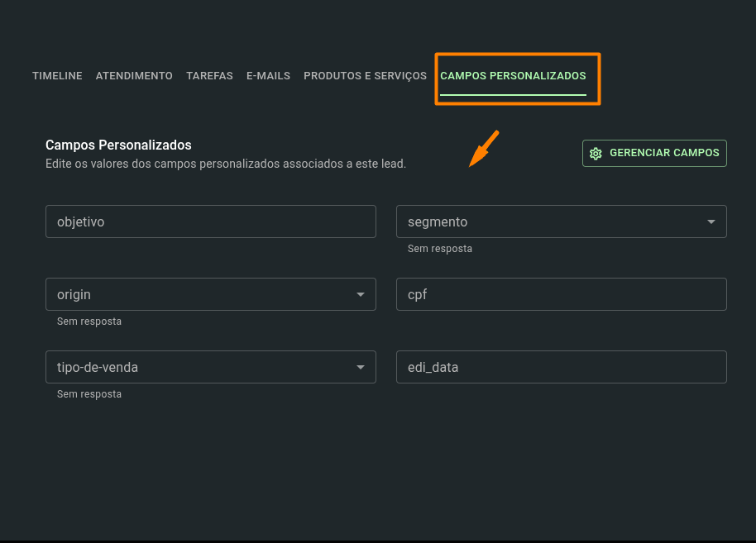Expand the segmento dropdown arrow
The width and height of the screenshot is (756, 543).
tap(711, 221)
